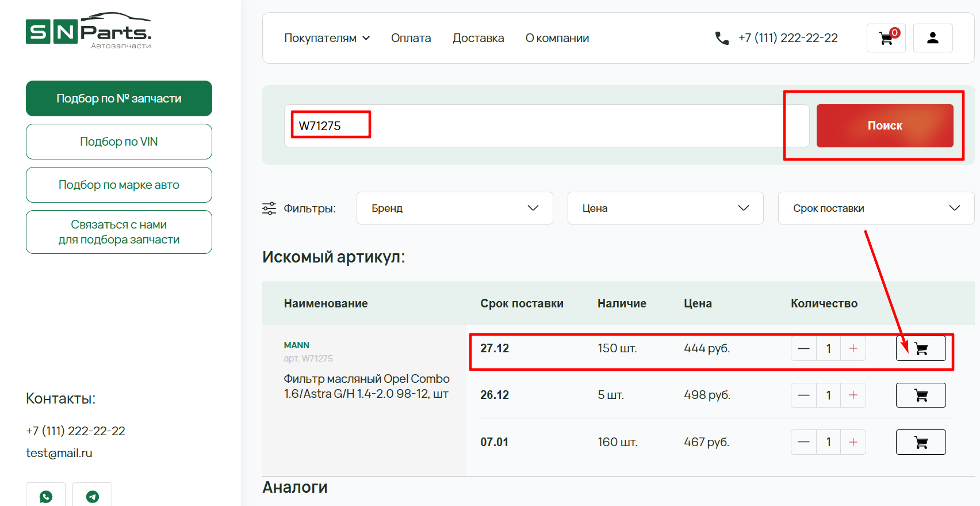The width and height of the screenshot is (980, 506).
Task: Decrease quantity for the 498 руб. row
Action: (x=803, y=395)
